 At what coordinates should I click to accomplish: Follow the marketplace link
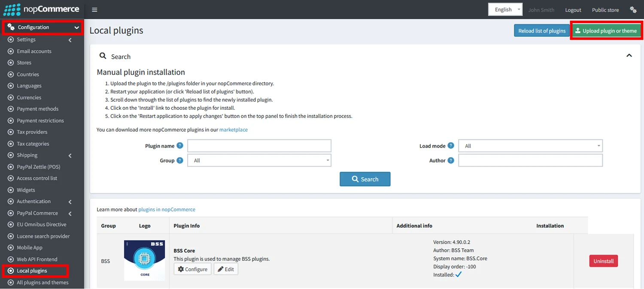234,129
